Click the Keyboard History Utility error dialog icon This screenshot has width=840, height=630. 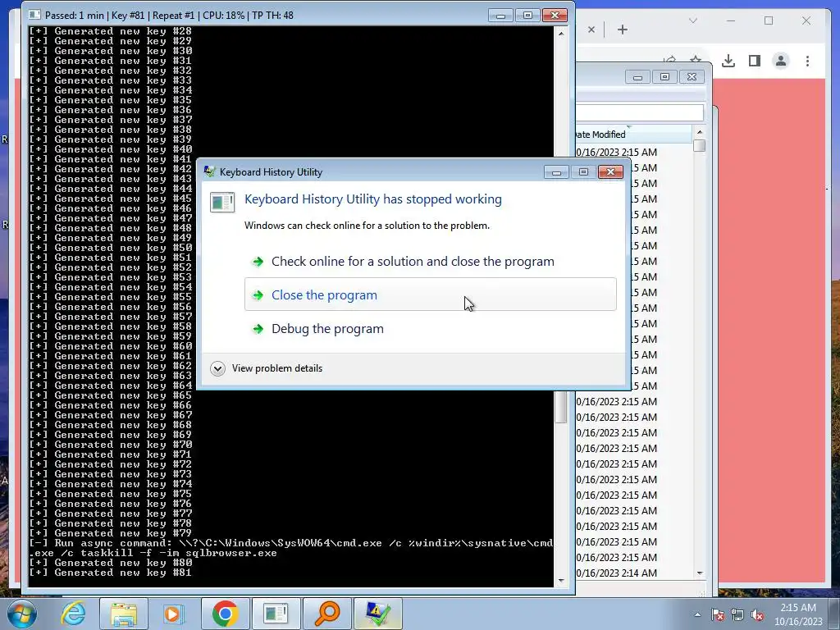[x=222, y=202]
